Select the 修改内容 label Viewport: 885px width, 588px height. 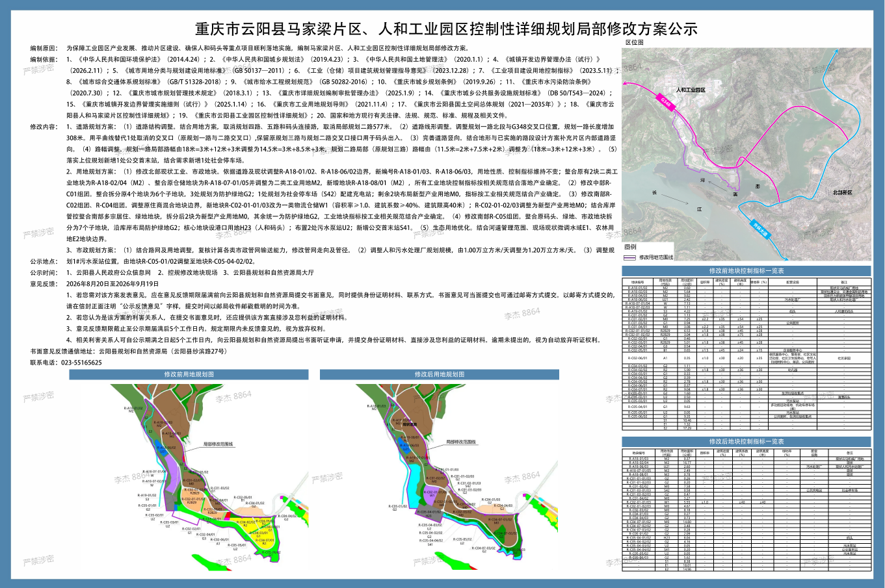click(44, 127)
